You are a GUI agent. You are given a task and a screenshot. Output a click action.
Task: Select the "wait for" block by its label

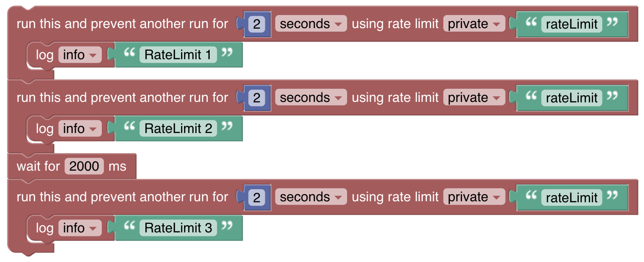click(38, 166)
